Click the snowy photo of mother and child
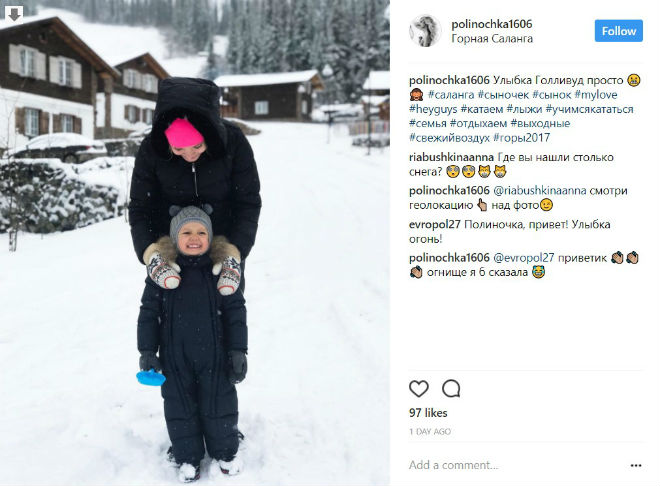The image size is (660, 486). point(194,243)
